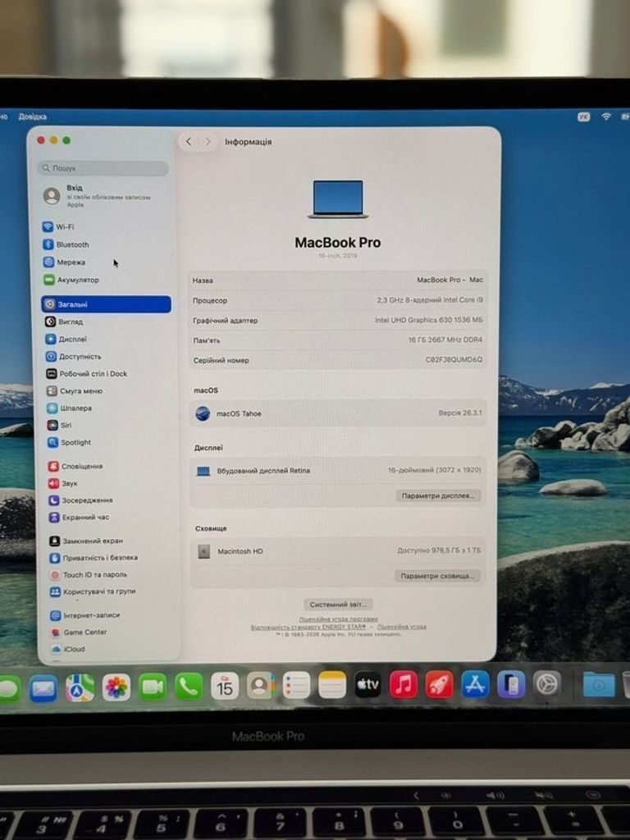Open Reminders from the Dock
This screenshot has width=630, height=840.
pyautogui.click(x=296, y=685)
